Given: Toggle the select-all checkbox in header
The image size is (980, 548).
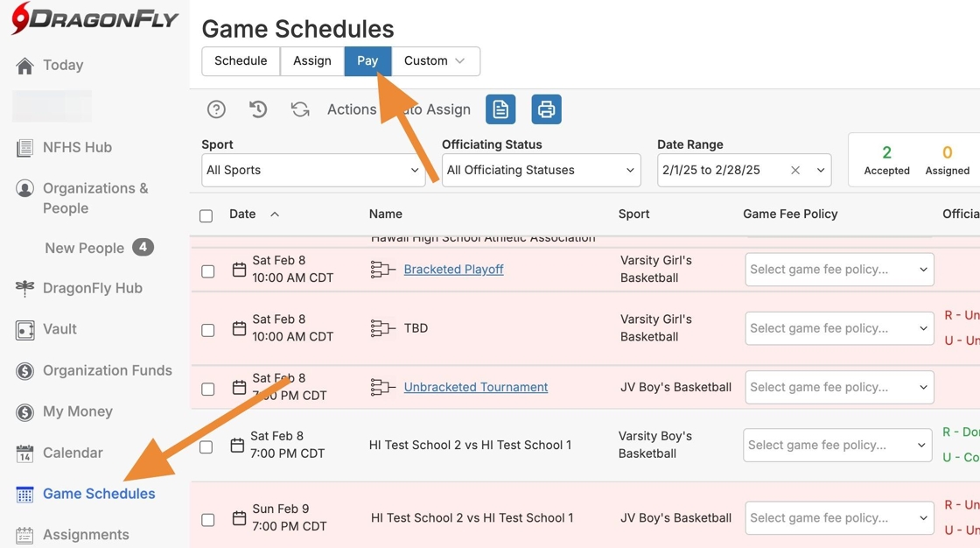Looking at the screenshot, I should (206, 215).
